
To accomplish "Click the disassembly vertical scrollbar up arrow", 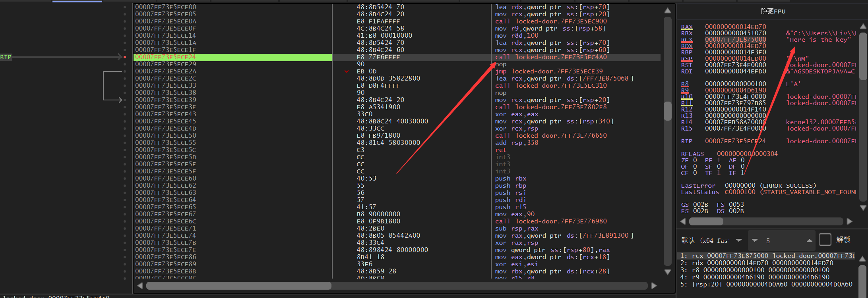I will tap(668, 10).
